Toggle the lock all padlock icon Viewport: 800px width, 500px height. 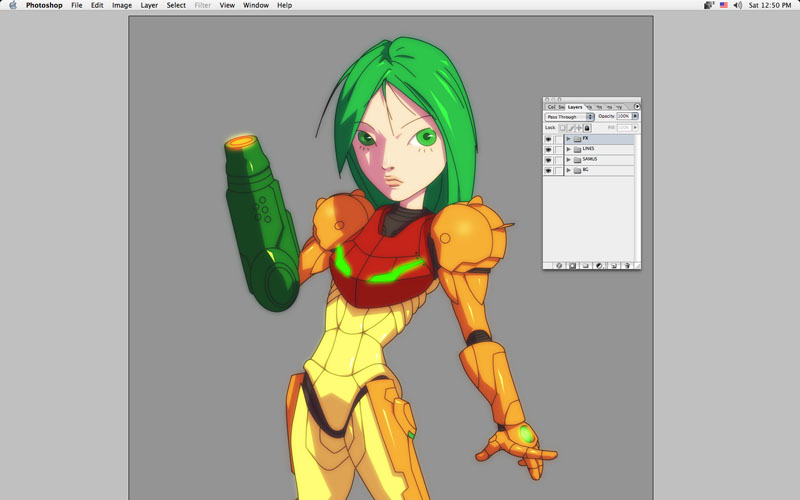click(x=587, y=128)
